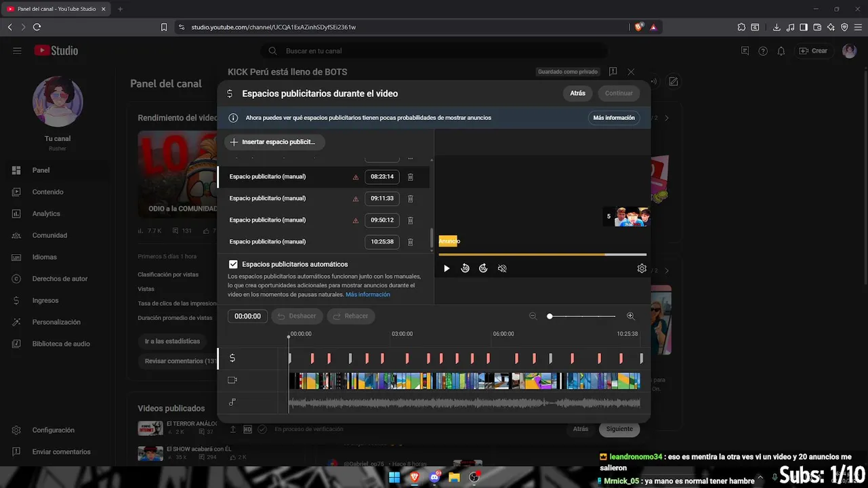Click the warning icon for the 09:50:12 break
The height and width of the screenshot is (488, 868).
(356, 220)
